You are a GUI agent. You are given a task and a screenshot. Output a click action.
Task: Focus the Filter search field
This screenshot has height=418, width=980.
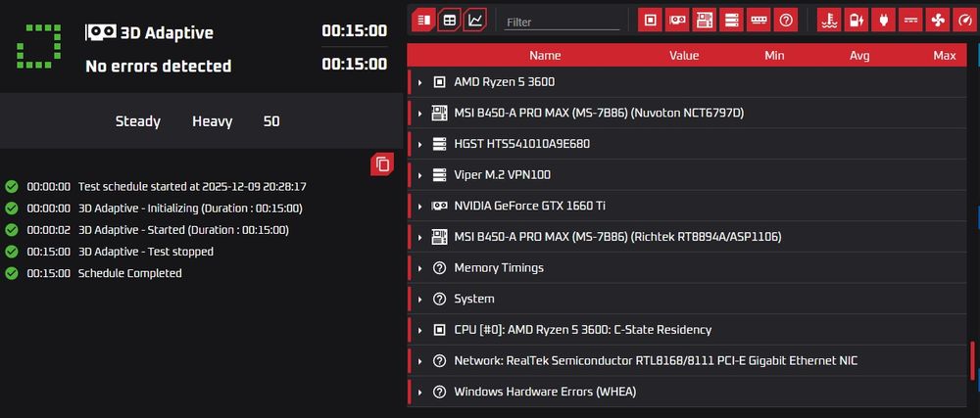(x=562, y=22)
